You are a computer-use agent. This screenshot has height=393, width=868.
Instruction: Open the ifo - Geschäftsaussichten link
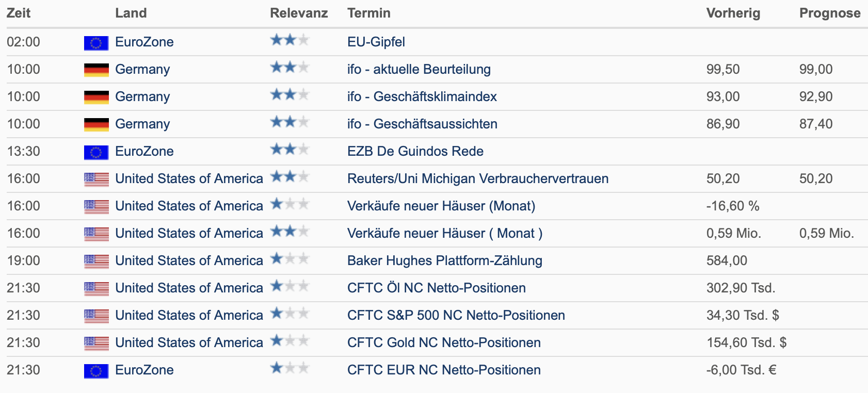[x=422, y=124]
